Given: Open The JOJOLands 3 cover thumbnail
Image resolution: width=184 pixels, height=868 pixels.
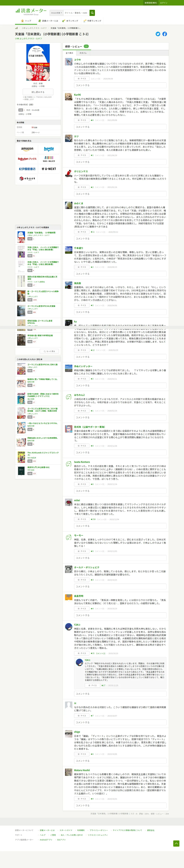Looking at the screenshot, I should (21, 457).
